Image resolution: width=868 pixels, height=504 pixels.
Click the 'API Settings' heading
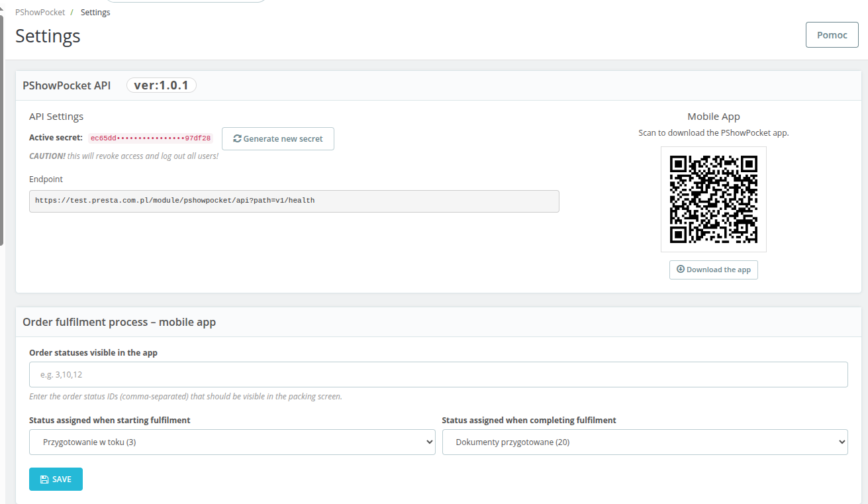click(x=56, y=117)
